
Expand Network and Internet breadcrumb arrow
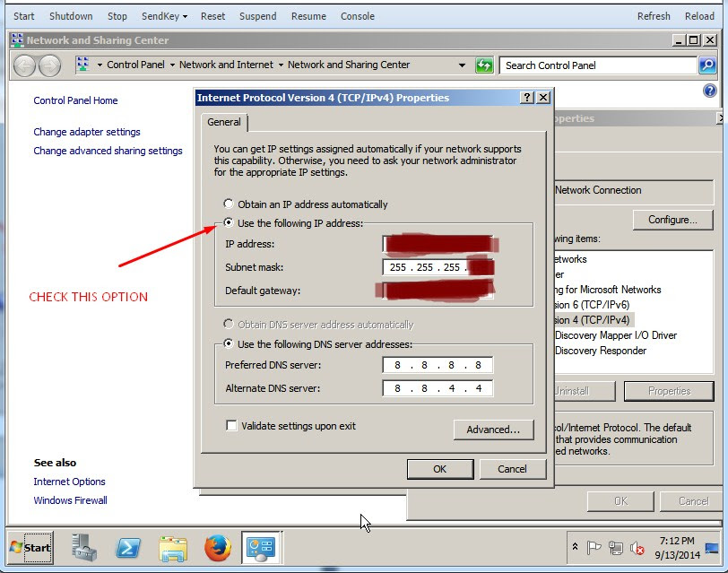281,65
